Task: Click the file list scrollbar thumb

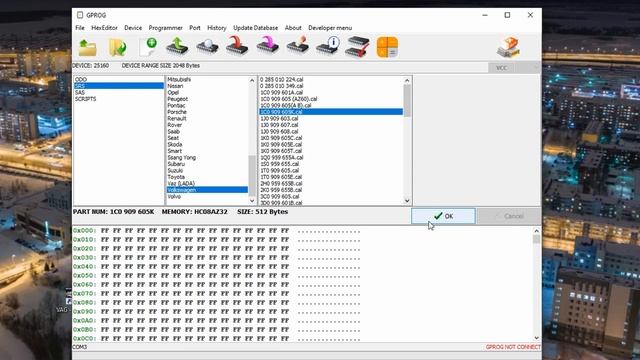Action: point(407,101)
